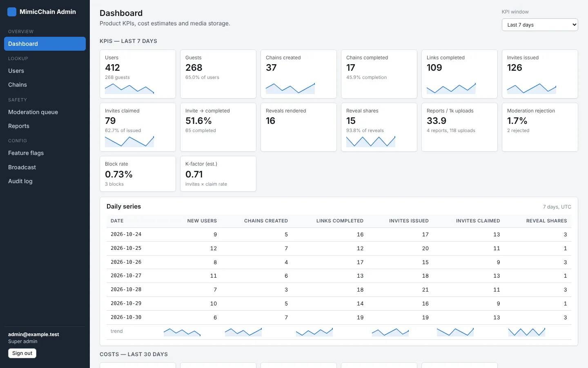This screenshot has width=588, height=368.
Task: Click the Daily series heading
Action: tap(124, 206)
